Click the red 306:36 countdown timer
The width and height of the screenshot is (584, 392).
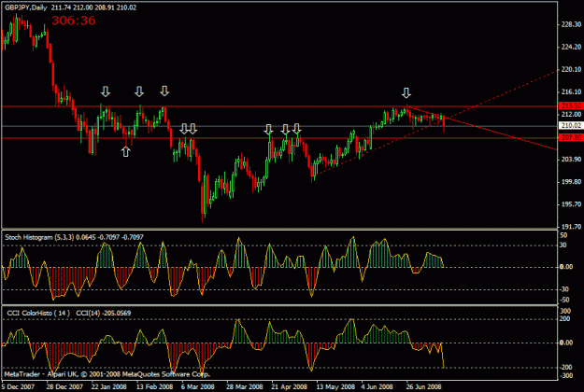[74, 21]
